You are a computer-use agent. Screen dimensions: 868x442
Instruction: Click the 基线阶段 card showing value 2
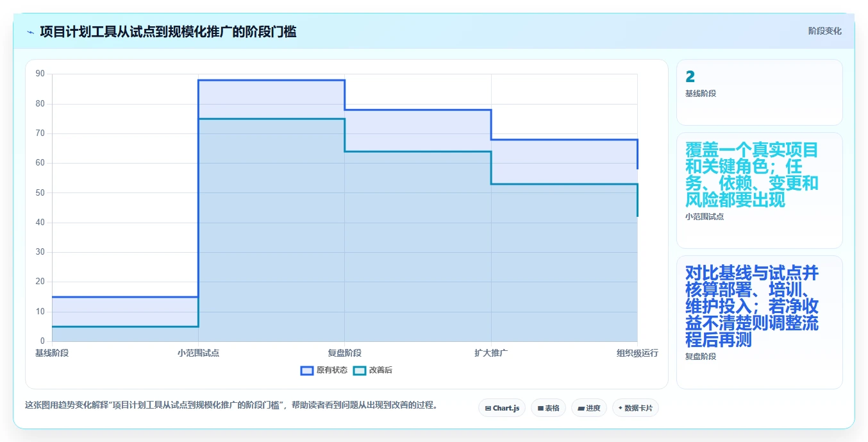[759, 92]
